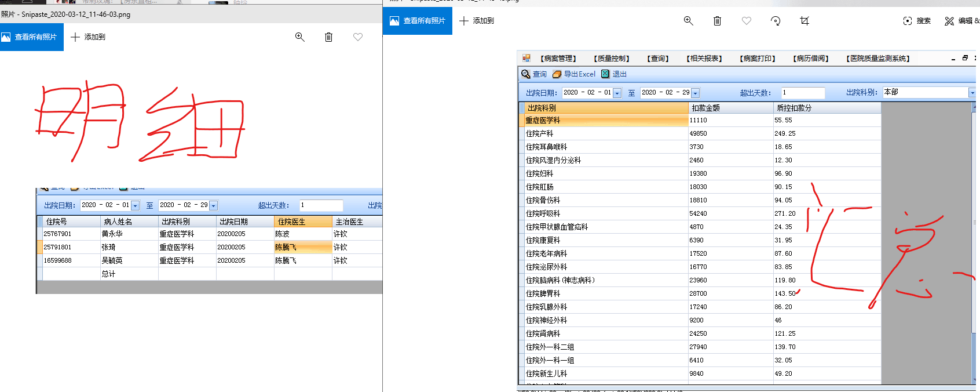Viewport: 980px width, 392px height.
Task: Click 出院科别 column header in summary table
Action: 606,108
